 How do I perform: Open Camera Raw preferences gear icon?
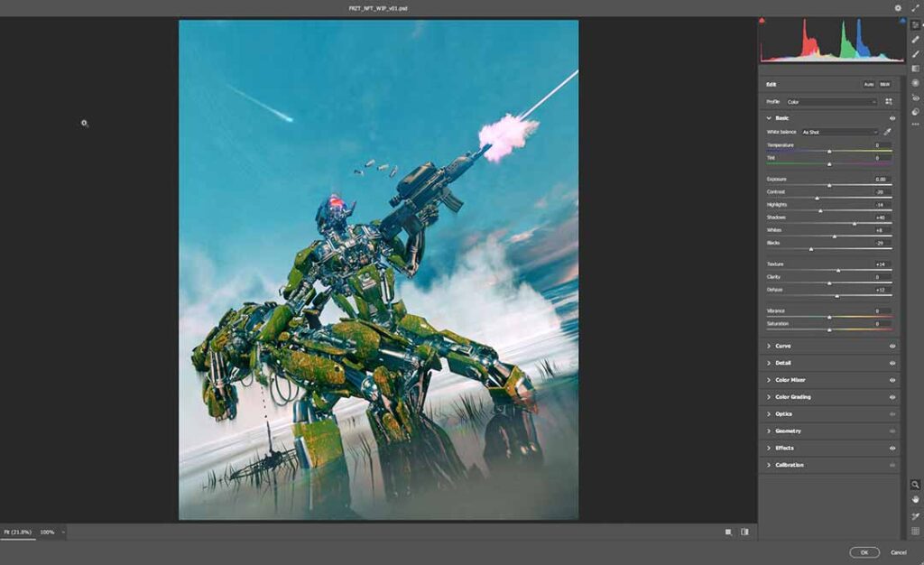(x=898, y=8)
